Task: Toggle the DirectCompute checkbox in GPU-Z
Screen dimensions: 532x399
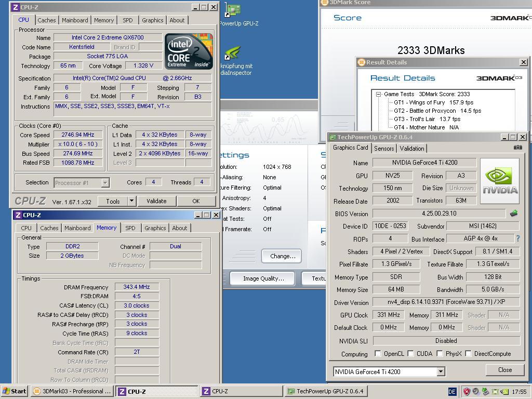Action: click(468, 353)
